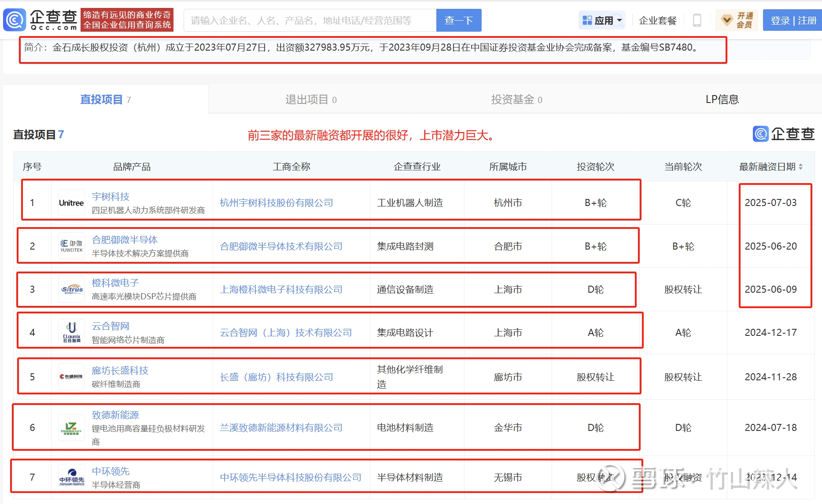The image size is (822, 504).
Task: Click the 致德新能源 logo thumbnail
Action: click(x=71, y=427)
